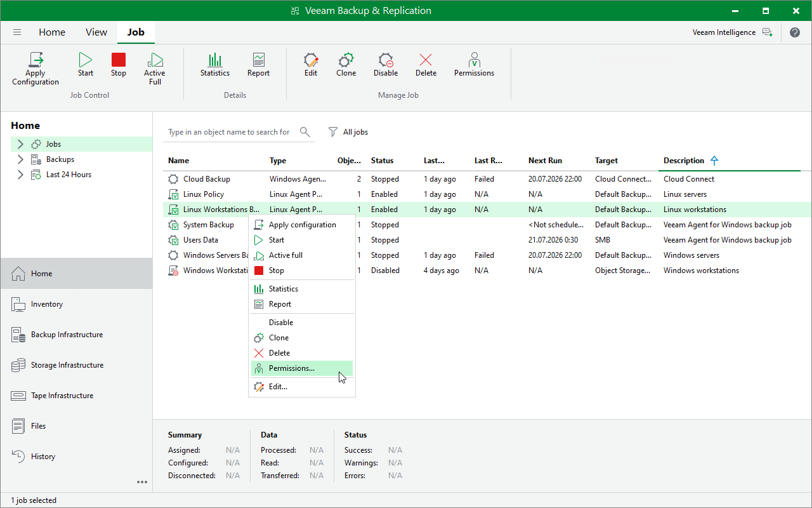Select the Cloud Backup job name
The height and width of the screenshot is (508, 812).
(x=207, y=179)
